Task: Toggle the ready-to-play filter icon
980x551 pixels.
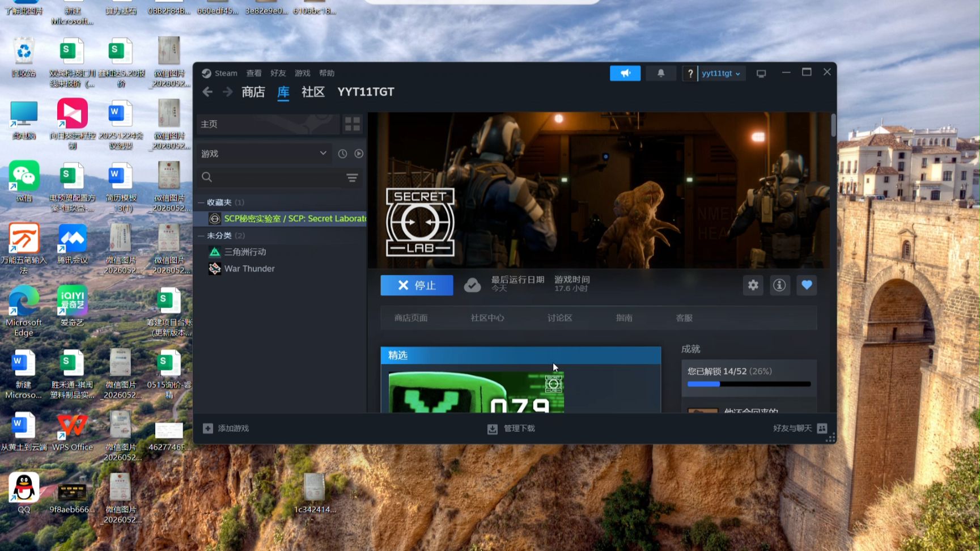Action: [x=359, y=154]
